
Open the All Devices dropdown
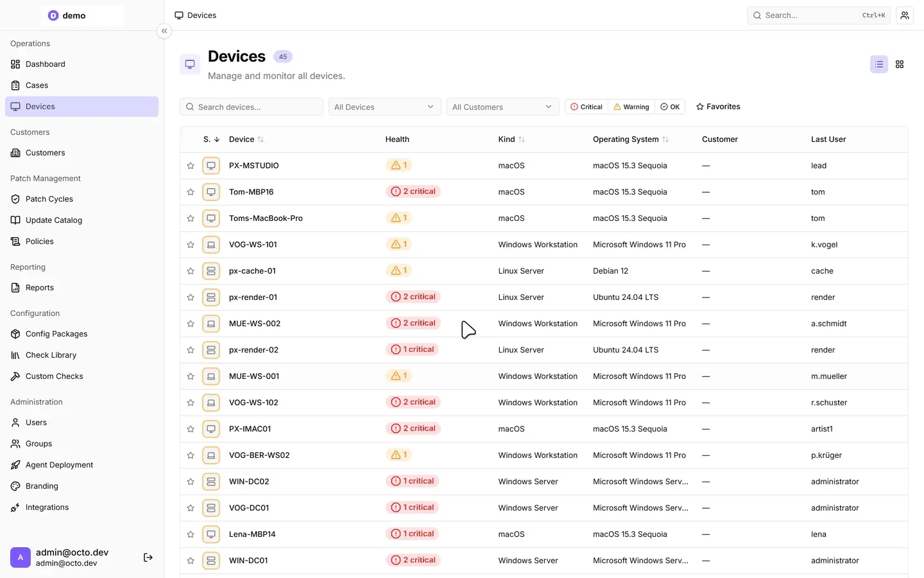[385, 107]
